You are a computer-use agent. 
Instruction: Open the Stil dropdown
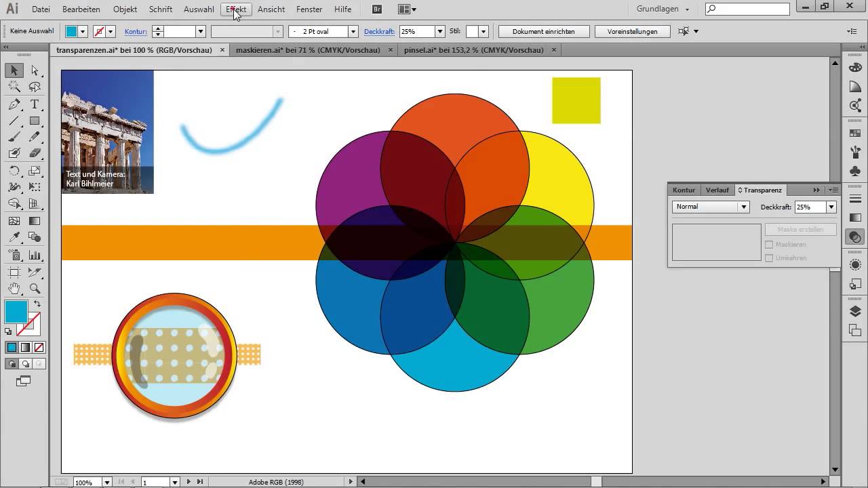pos(484,31)
